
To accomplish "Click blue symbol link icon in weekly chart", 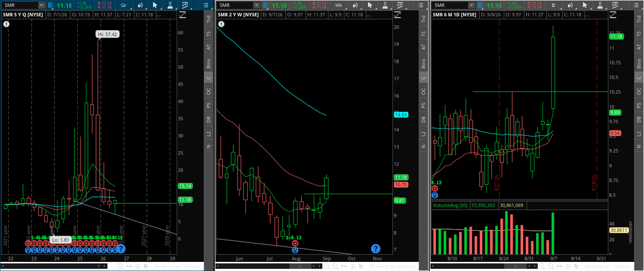I will [x=265, y=5].
